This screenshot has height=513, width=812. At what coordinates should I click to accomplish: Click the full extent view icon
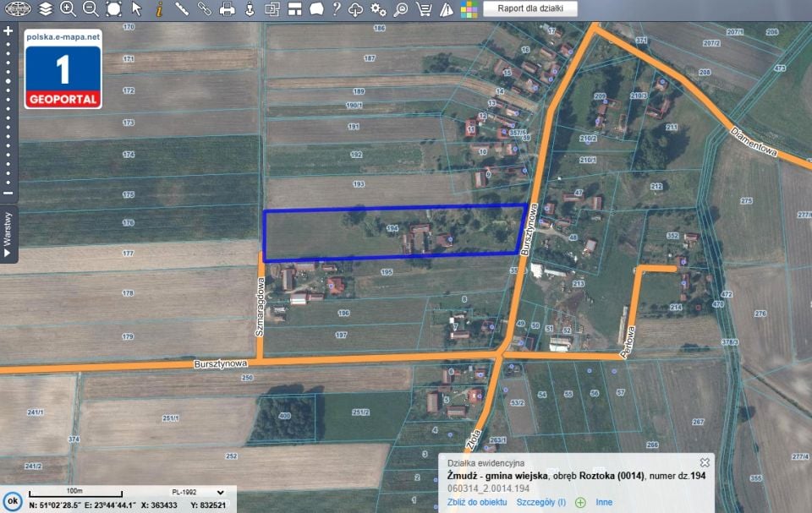[113, 8]
